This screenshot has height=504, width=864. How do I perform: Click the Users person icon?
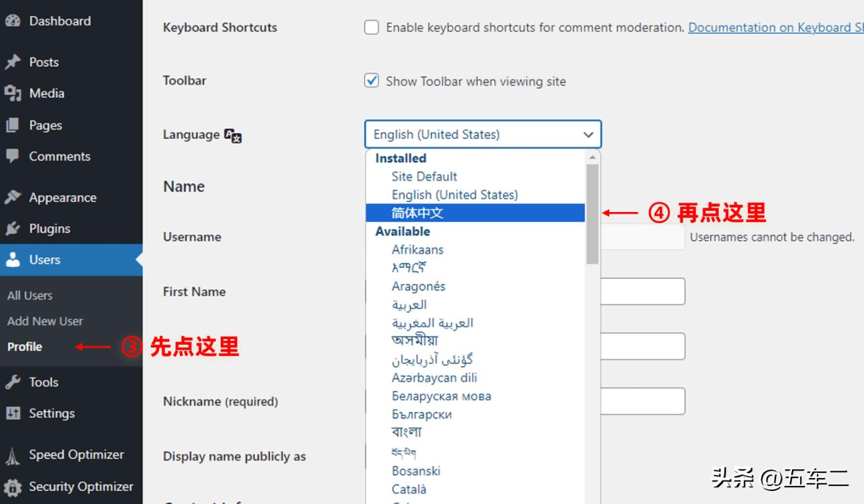tap(12, 260)
